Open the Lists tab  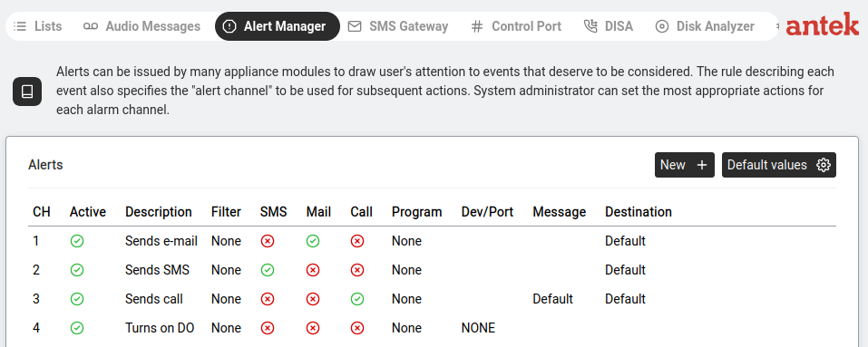click(38, 26)
